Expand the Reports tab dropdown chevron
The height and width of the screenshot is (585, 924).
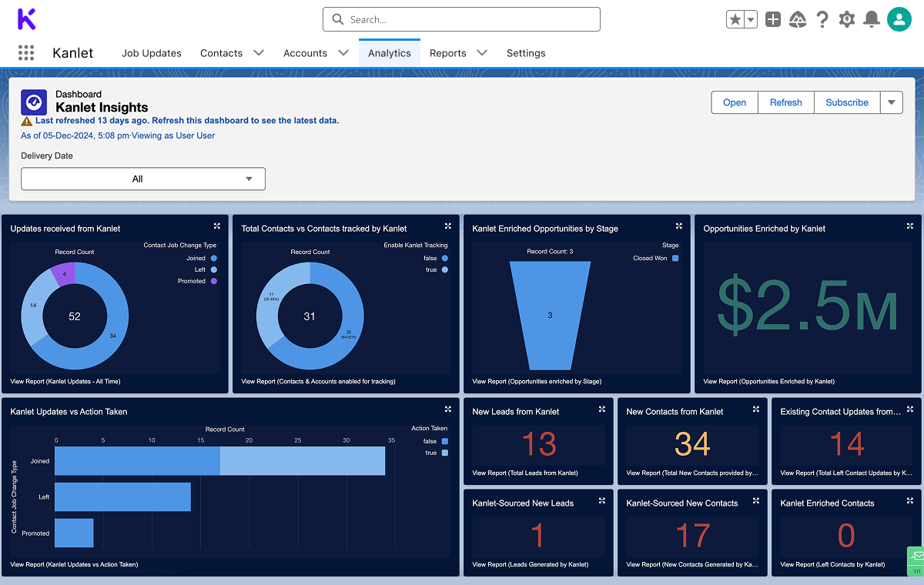482,53
